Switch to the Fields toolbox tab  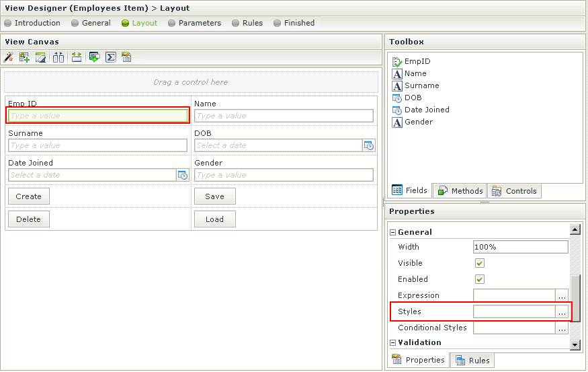410,190
